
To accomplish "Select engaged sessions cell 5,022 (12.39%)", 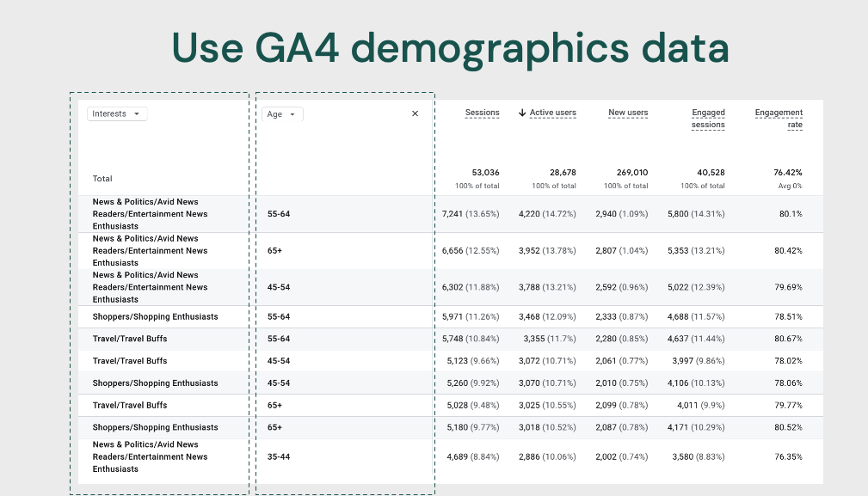I will [696, 287].
